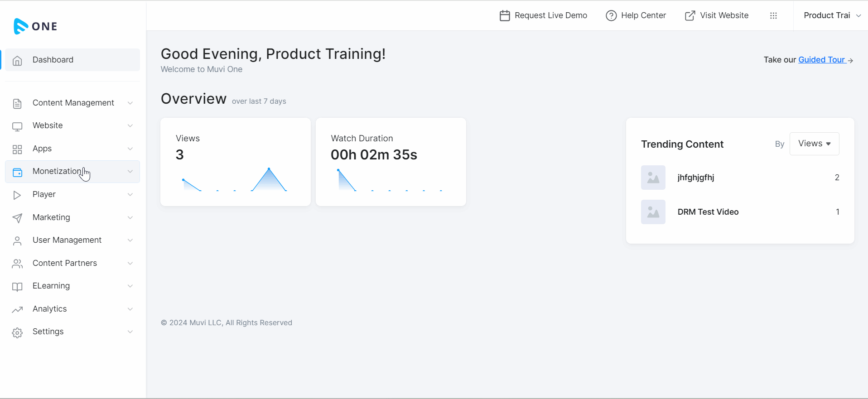Click Request Live Demo
Screen dimensions: 868x399
(x=543, y=15)
